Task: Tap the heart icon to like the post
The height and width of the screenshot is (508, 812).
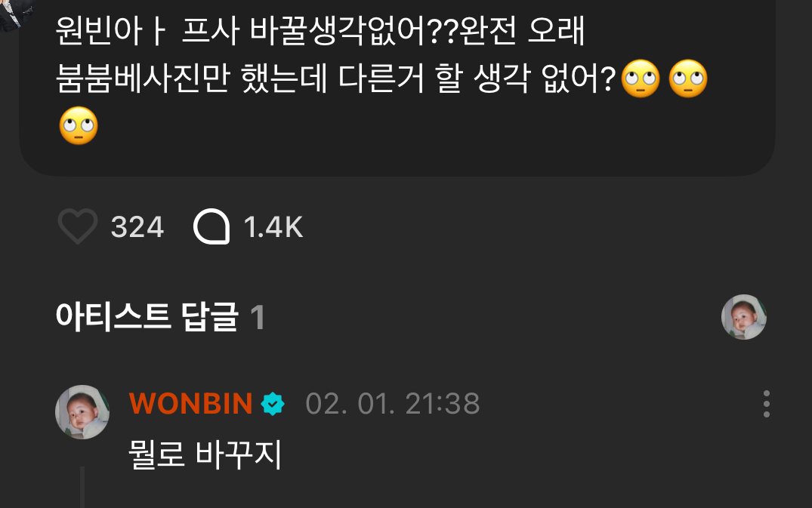Action: click(78, 226)
